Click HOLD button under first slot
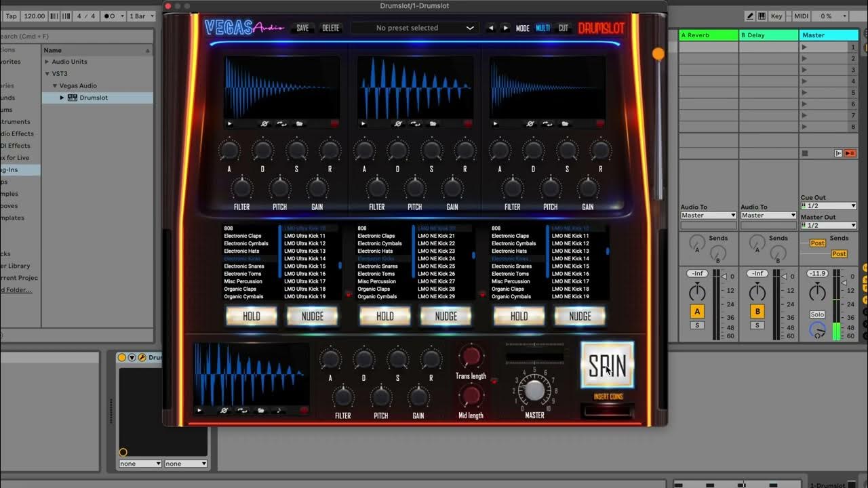 [x=251, y=316]
